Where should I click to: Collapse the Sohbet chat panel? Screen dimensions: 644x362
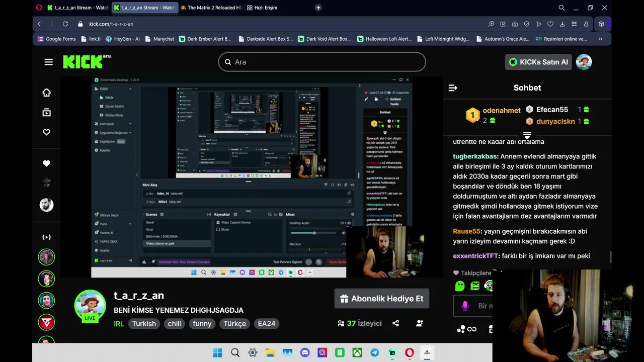(x=453, y=87)
